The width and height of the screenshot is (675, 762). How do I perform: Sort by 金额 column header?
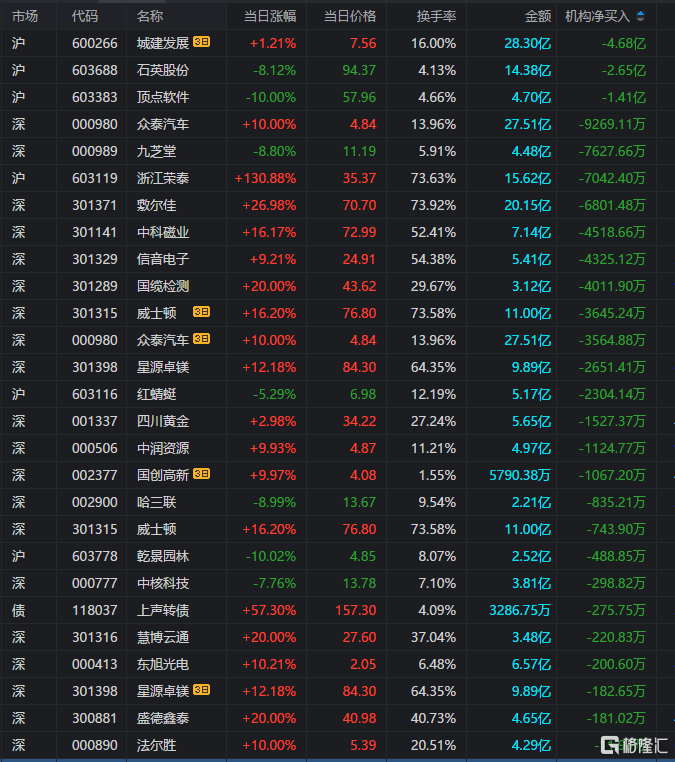538,17
